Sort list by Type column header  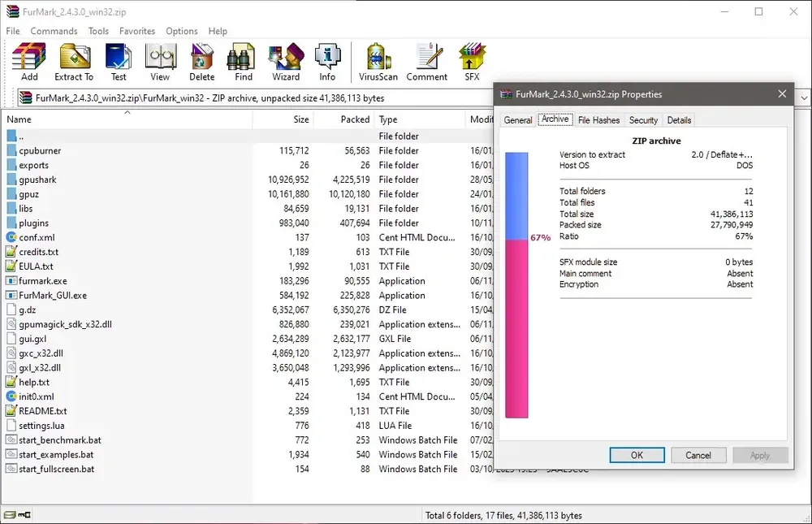click(x=420, y=119)
